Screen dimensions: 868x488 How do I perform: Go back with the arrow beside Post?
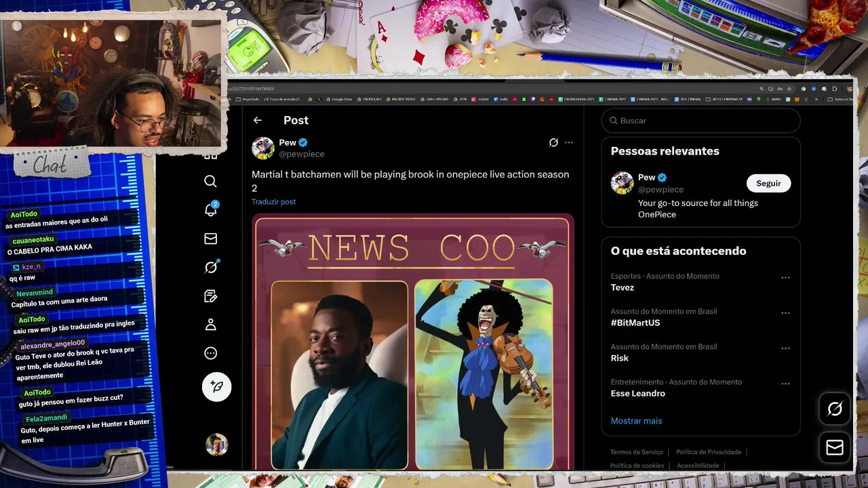tap(258, 120)
